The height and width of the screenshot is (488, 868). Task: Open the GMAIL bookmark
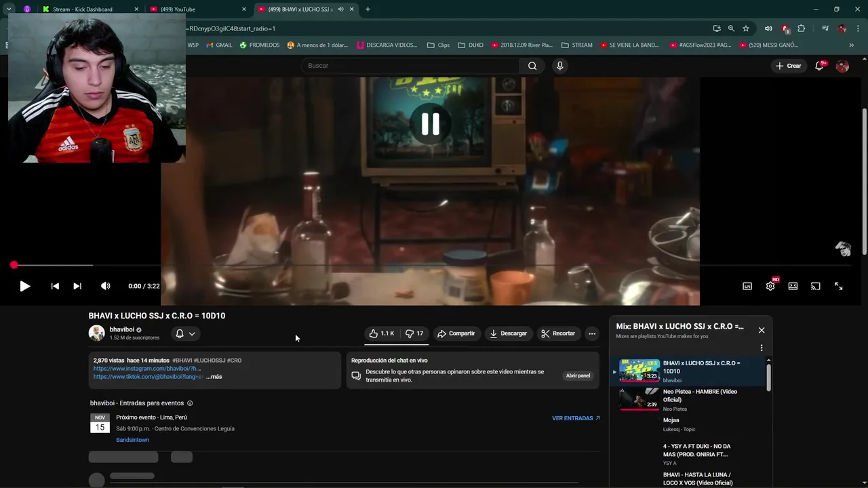tap(218, 45)
